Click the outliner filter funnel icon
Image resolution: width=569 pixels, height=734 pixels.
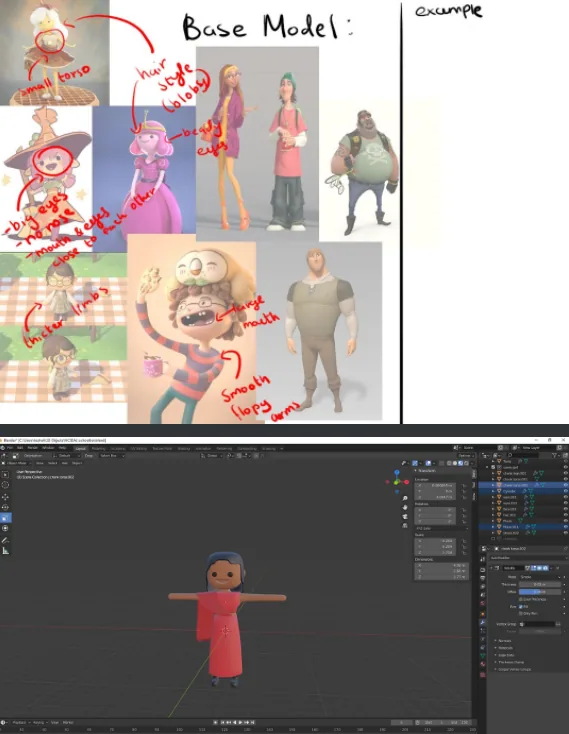[555, 455]
